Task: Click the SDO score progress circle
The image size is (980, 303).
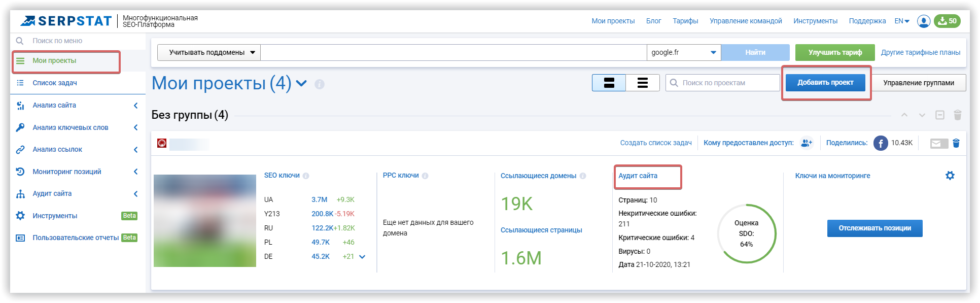Action: point(747,233)
